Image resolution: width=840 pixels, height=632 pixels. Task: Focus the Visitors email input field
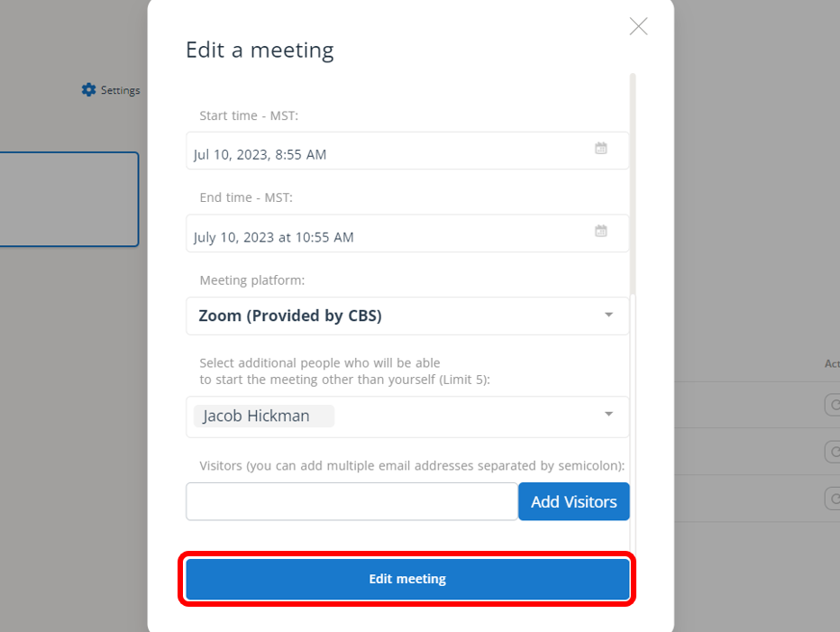[x=352, y=502]
